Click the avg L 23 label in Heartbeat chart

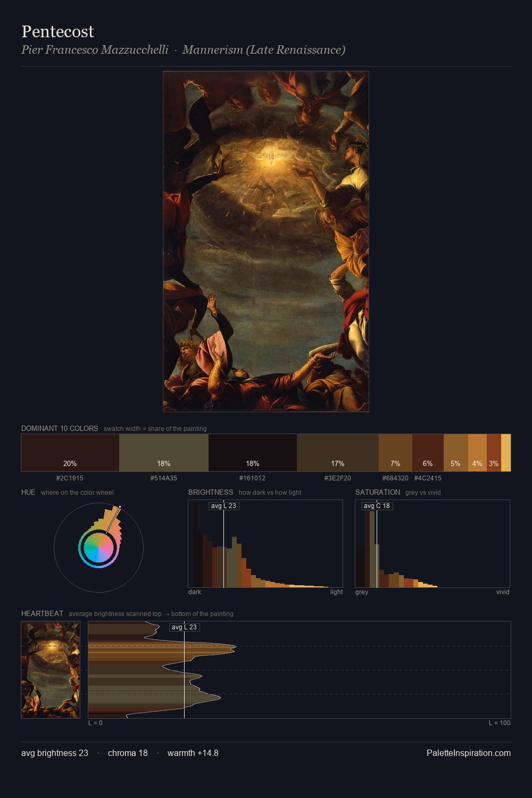184,627
